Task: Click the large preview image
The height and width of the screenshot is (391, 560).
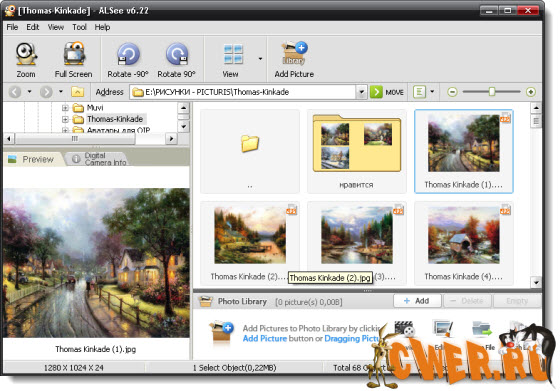Action: point(96,262)
